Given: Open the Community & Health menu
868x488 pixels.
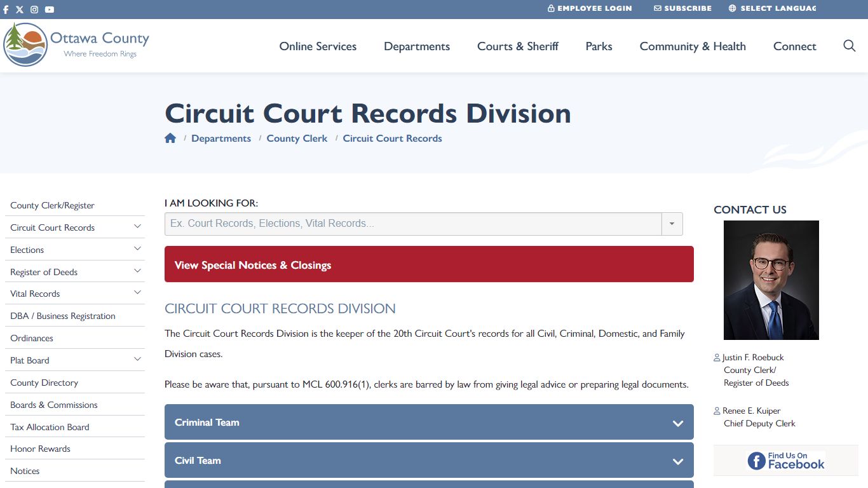Looking at the screenshot, I should coord(693,46).
